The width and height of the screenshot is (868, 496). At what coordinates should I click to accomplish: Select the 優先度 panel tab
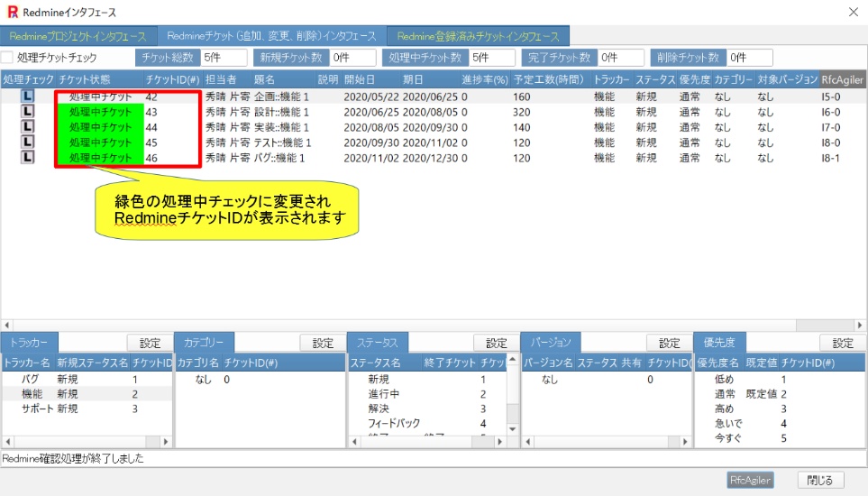tap(719, 343)
